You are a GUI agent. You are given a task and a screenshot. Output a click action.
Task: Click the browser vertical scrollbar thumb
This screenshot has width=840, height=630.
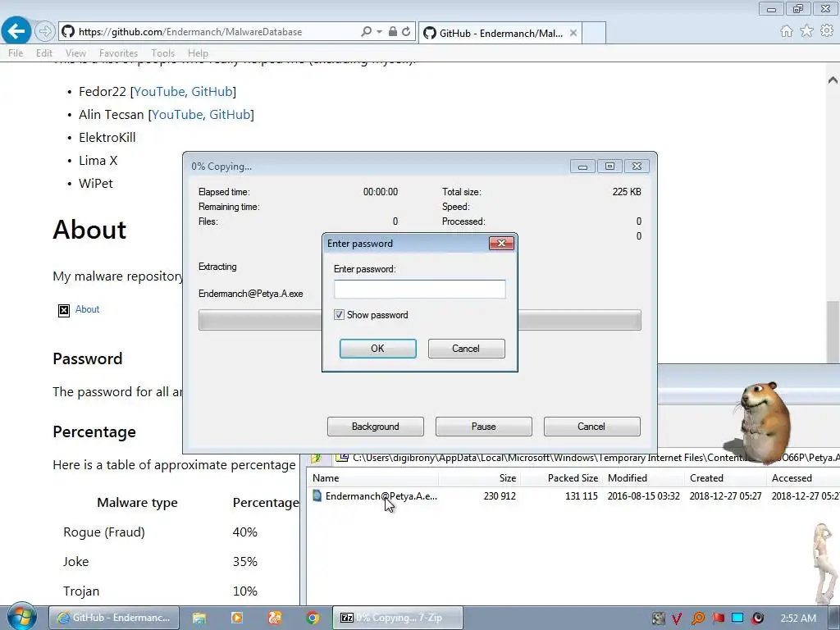(x=833, y=332)
